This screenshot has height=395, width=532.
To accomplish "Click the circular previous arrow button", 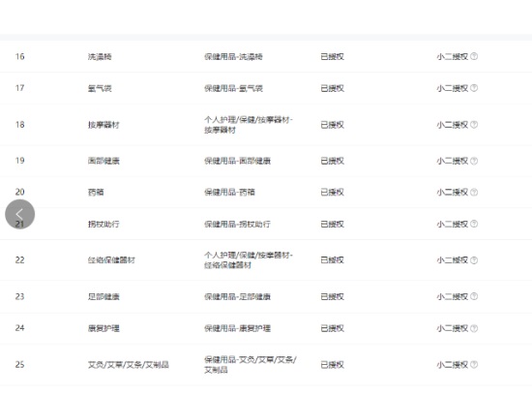I will coord(19,214).
